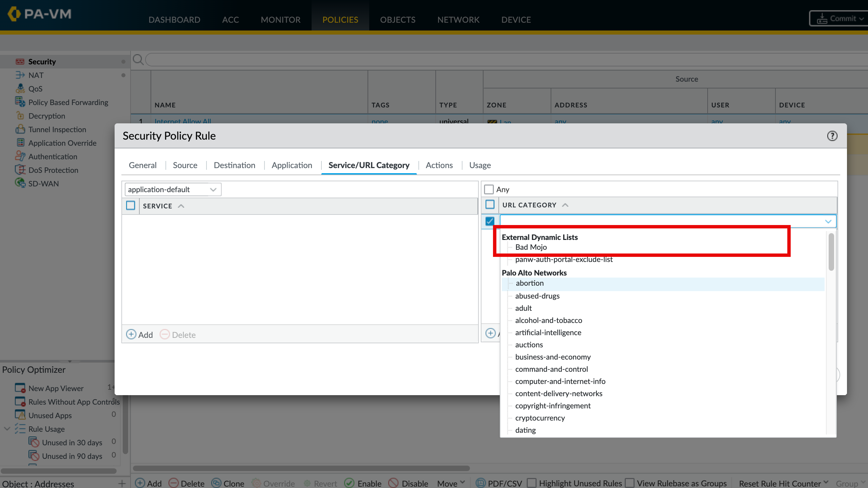Toggle the SERVICE header select-all checkbox

coord(131,206)
